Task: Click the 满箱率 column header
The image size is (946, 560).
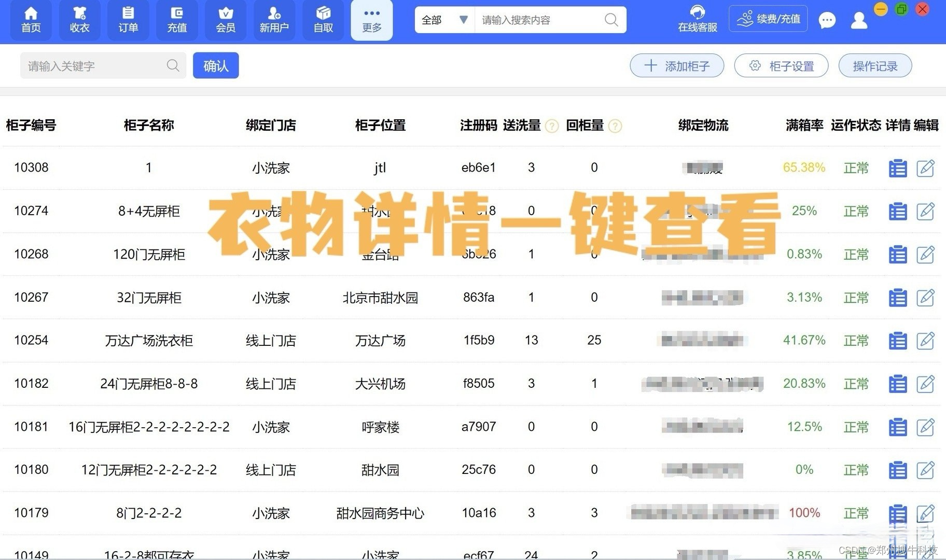Action: coord(804,125)
